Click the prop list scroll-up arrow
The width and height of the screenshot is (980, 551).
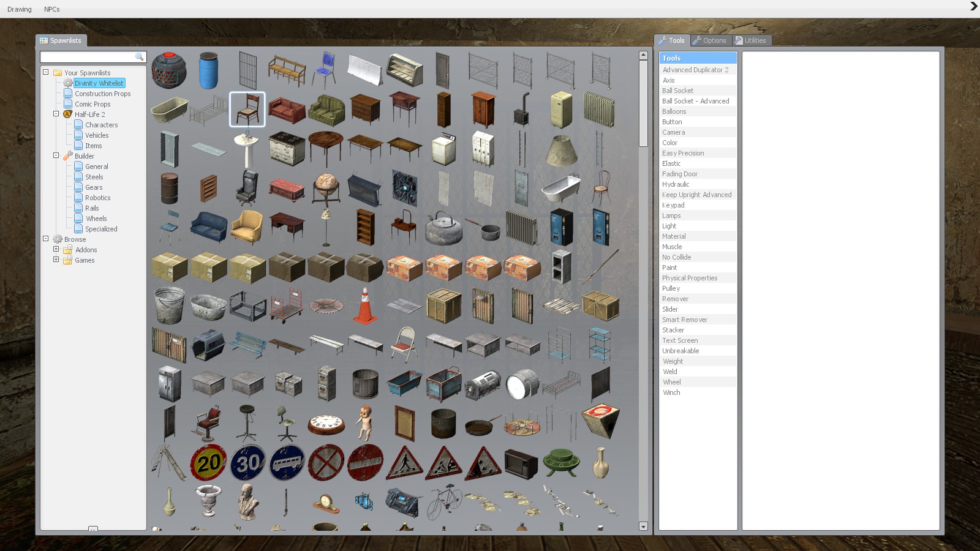pyautogui.click(x=643, y=55)
